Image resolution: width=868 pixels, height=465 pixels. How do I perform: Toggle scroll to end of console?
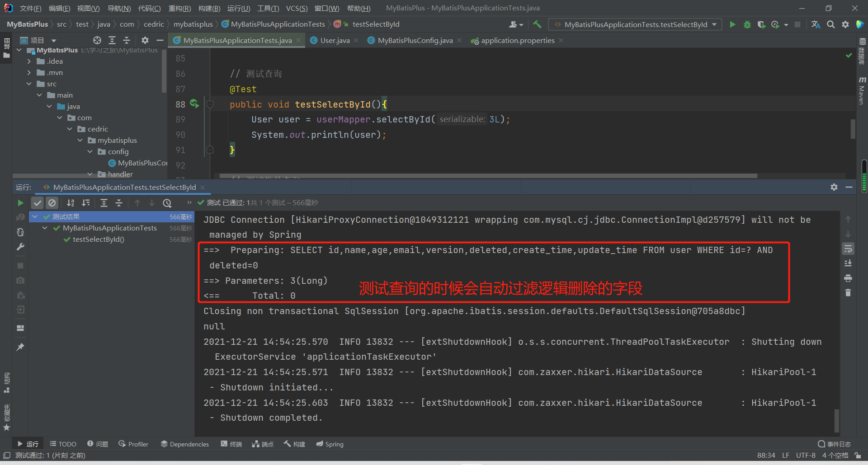pyautogui.click(x=848, y=263)
